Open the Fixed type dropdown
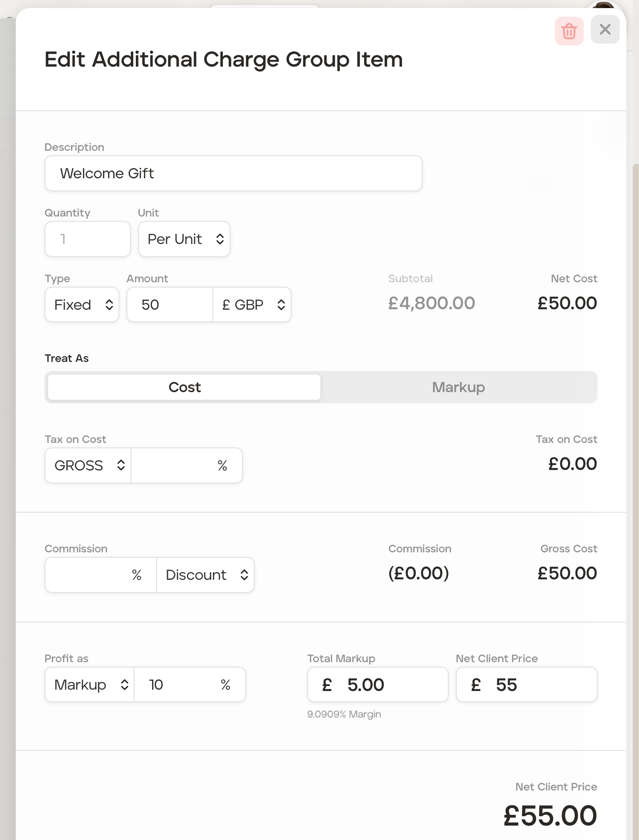The image size is (639, 840). [82, 305]
